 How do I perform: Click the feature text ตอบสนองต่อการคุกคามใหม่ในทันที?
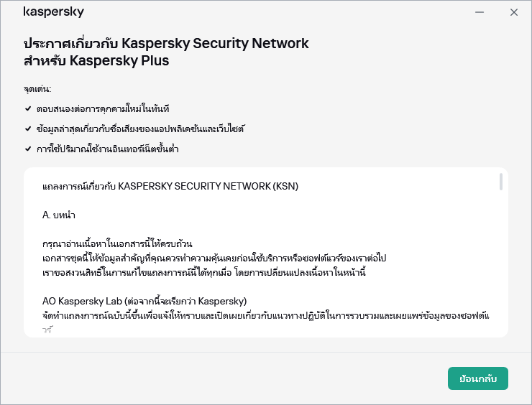102,108
